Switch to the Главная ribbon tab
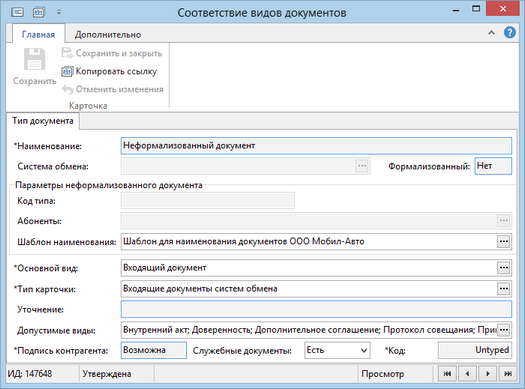The image size is (525, 389). click(x=38, y=34)
